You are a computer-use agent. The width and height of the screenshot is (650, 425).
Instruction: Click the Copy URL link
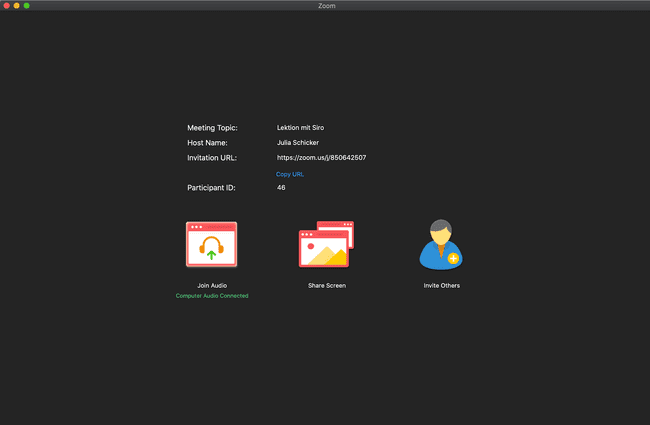(290, 174)
